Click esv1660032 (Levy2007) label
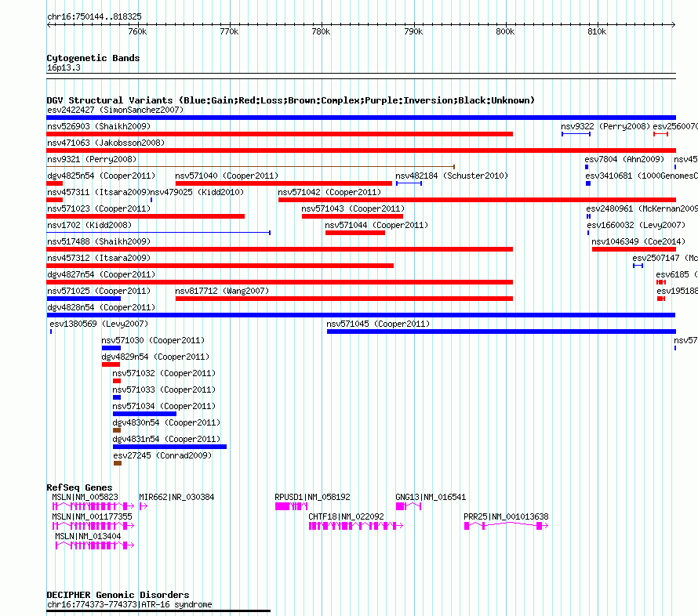Screen dimensions: 698x616 (636, 225)
